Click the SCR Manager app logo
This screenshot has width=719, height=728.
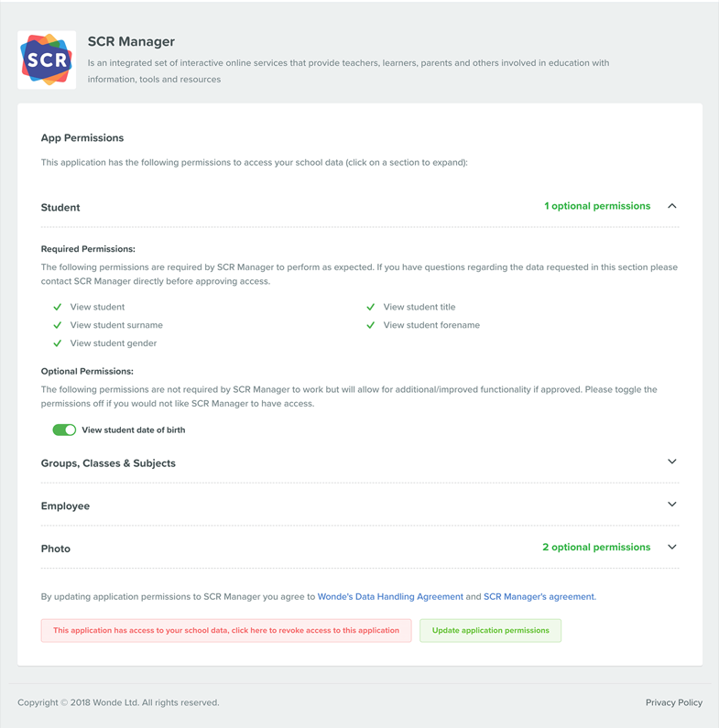click(x=47, y=60)
